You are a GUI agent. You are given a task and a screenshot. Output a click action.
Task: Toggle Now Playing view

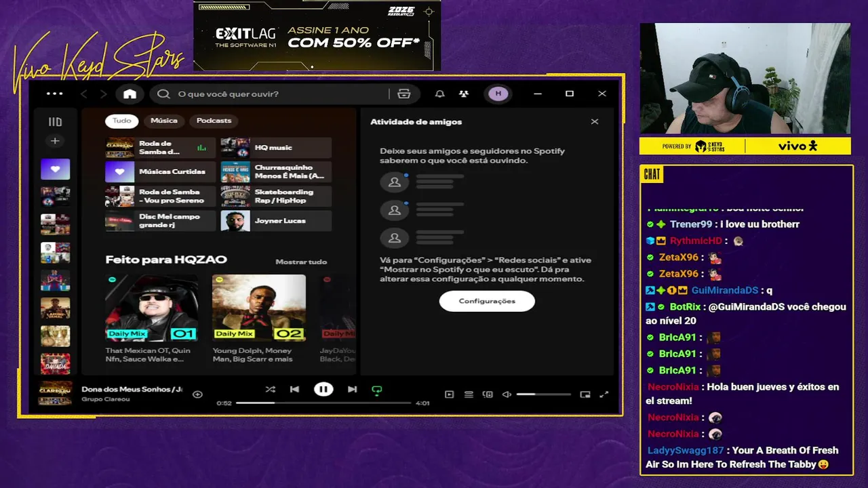click(449, 394)
